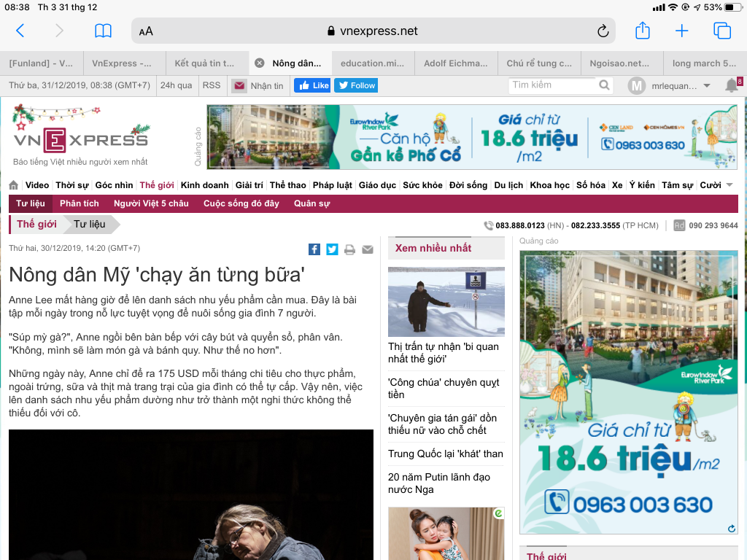This screenshot has width=747, height=560.
Task: Click the Eurowindow River Park top banner
Action: [x=472, y=137]
